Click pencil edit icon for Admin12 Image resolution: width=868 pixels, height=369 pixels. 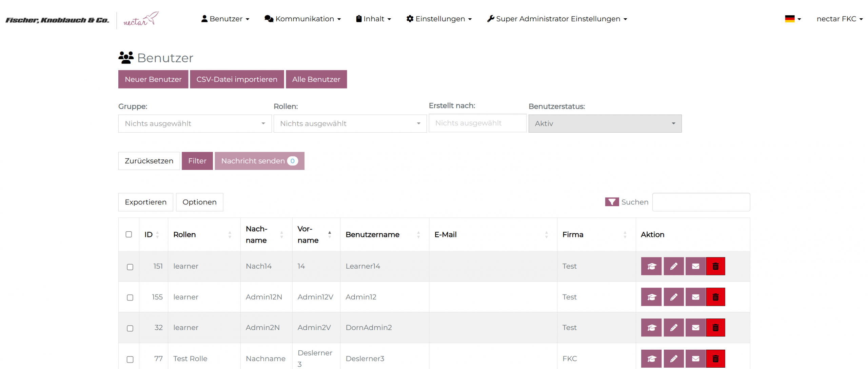click(673, 297)
